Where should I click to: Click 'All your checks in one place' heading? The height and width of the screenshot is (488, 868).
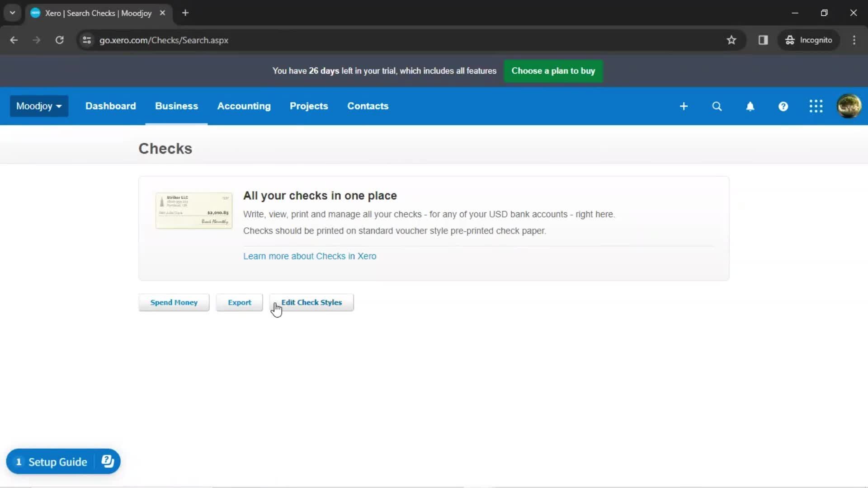pos(320,196)
